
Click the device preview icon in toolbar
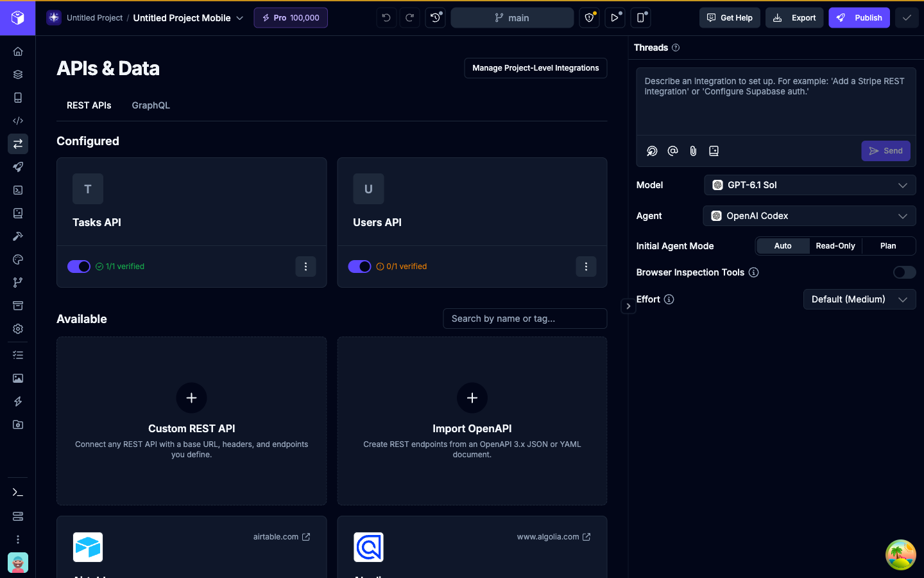click(640, 18)
